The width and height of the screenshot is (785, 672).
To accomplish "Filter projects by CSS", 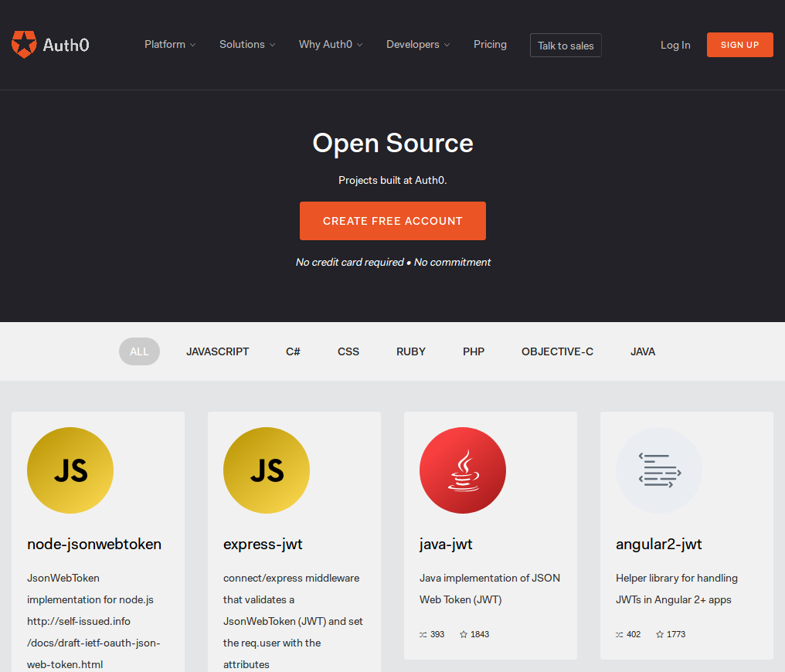I will tap(348, 351).
